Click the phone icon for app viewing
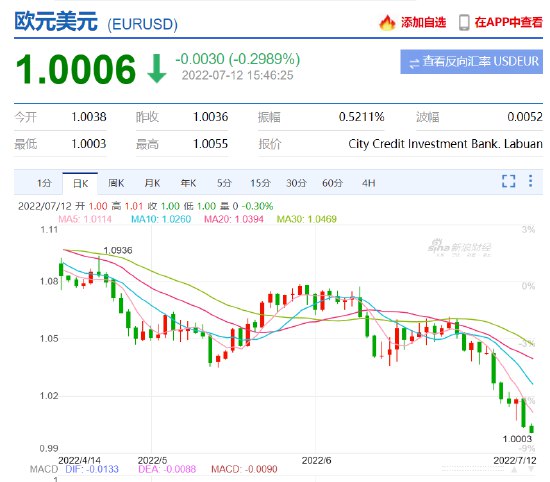 click(464, 22)
